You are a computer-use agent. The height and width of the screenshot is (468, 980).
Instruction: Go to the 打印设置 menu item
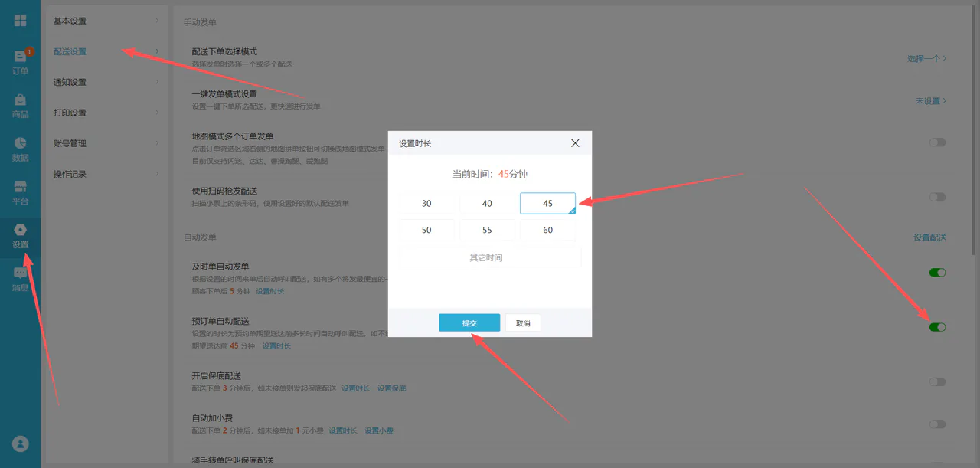[107, 113]
